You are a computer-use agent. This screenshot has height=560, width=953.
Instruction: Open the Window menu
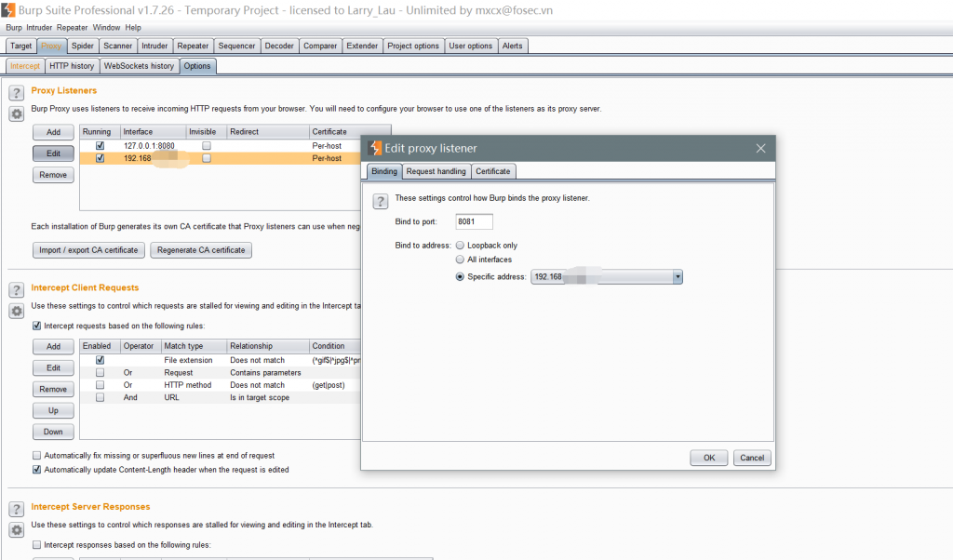coord(106,27)
